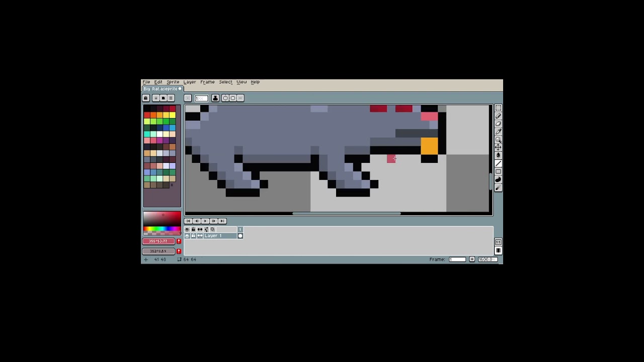The width and height of the screenshot is (644, 362).
Task: Open the palette sort arrow button
Action: pyautogui.click(x=156, y=98)
